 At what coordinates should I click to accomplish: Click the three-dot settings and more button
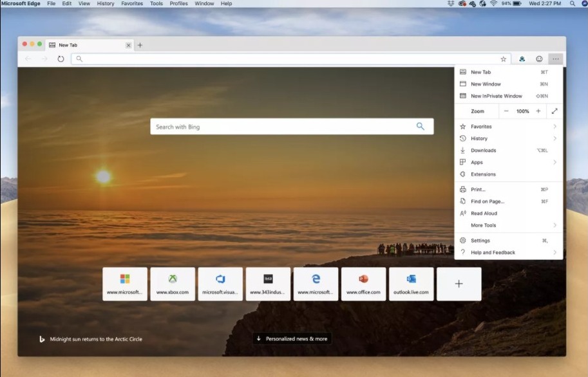tap(555, 59)
